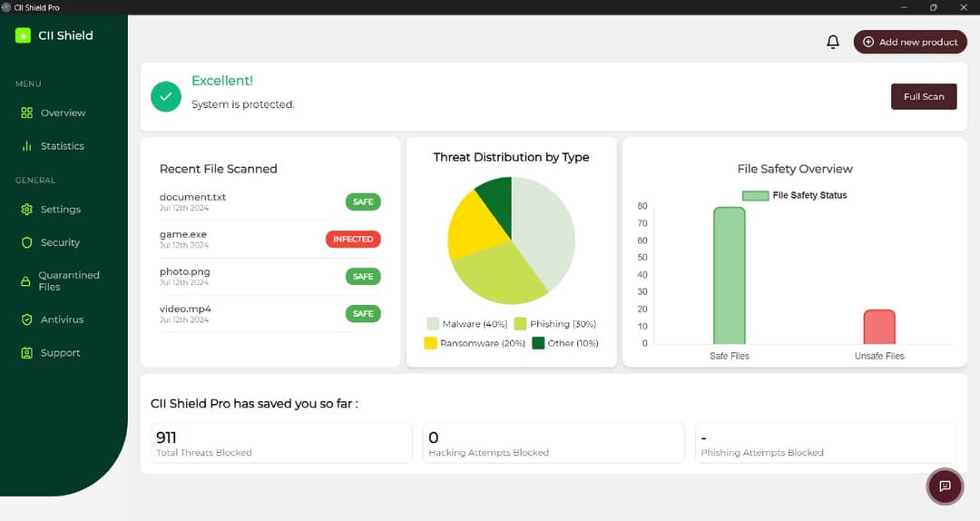Screen dimensions: 980x521
Task: Click the notification bell icon
Action: pyautogui.click(x=833, y=42)
